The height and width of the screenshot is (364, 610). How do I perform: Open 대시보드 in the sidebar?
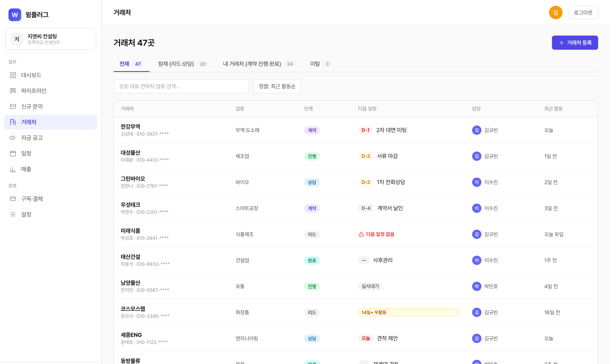tap(51, 75)
